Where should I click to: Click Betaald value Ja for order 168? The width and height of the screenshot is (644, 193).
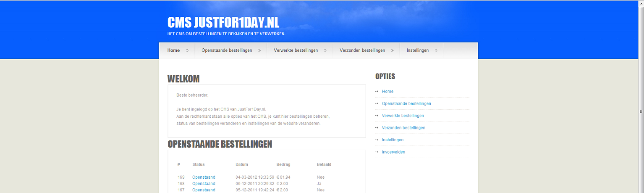(319, 184)
